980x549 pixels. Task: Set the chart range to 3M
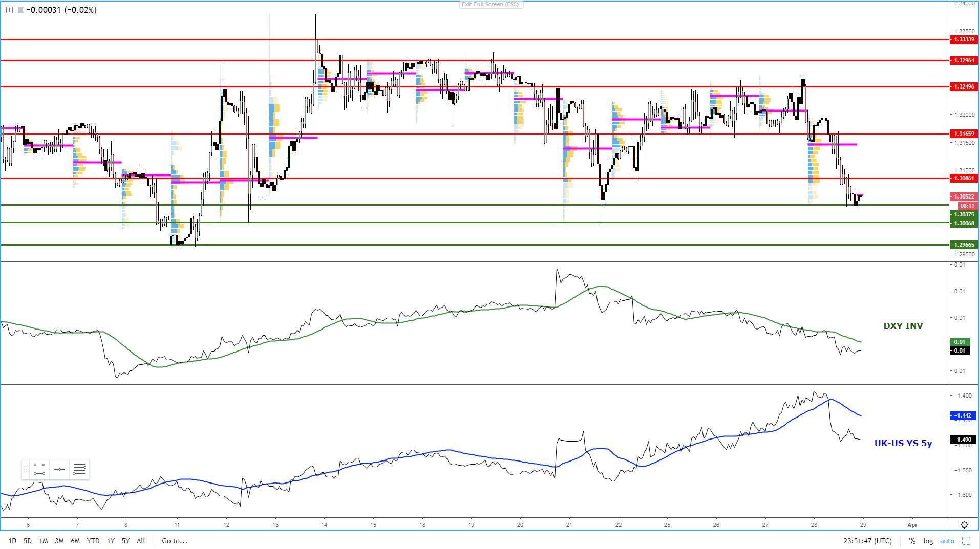click(x=59, y=541)
